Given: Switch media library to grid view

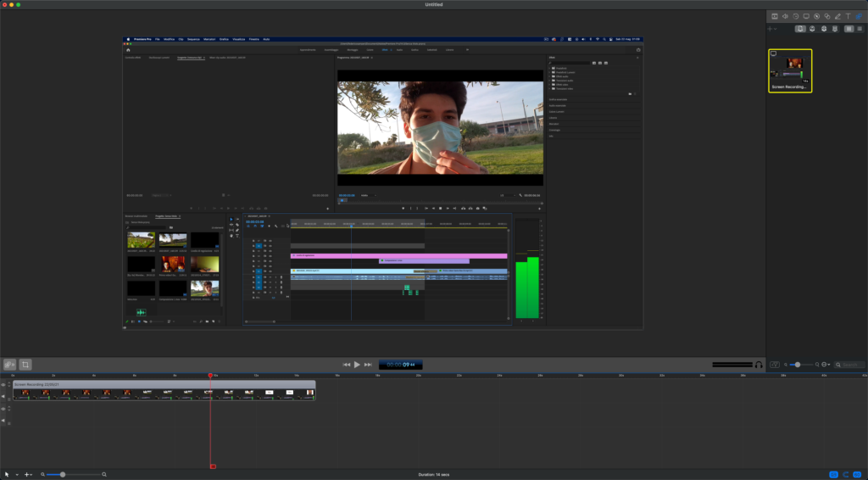Looking at the screenshot, I should click(849, 29).
